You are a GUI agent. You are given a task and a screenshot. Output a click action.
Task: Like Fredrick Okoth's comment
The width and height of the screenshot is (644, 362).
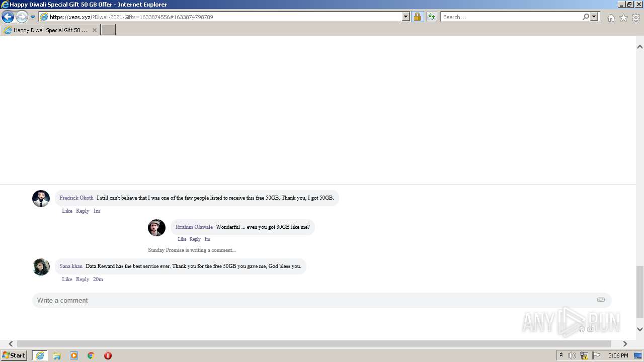[x=67, y=211]
